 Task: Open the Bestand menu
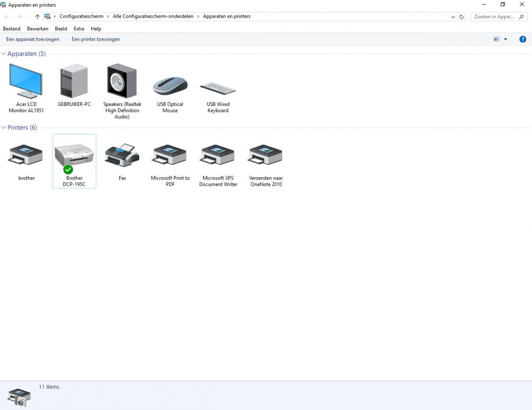pos(12,28)
